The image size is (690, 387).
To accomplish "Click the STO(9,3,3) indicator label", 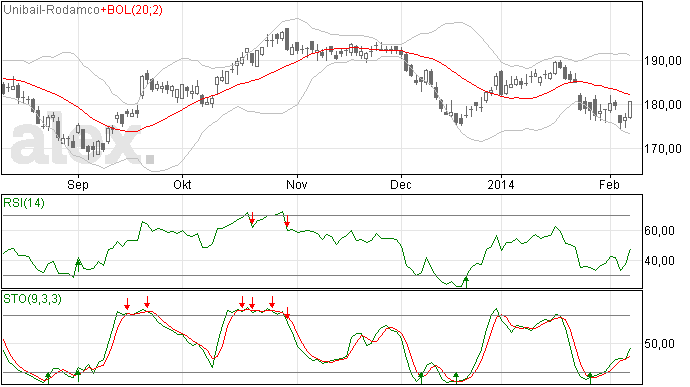I will [x=32, y=299].
